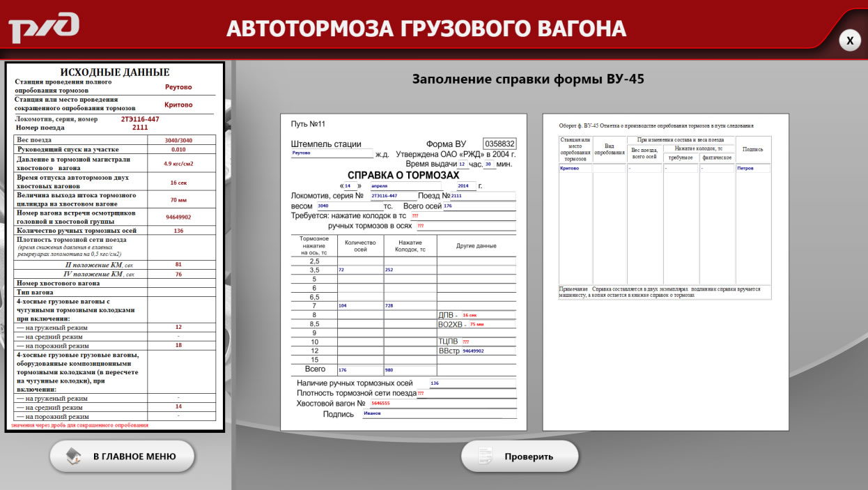Click the Время отпуска value 16 сек in source data
Screen dimensions: 868x490
pyautogui.click(x=178, y=182)
